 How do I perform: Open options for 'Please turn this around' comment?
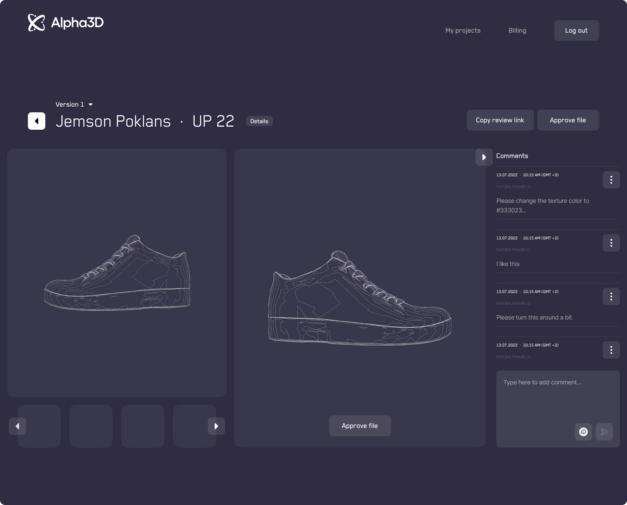611,296
